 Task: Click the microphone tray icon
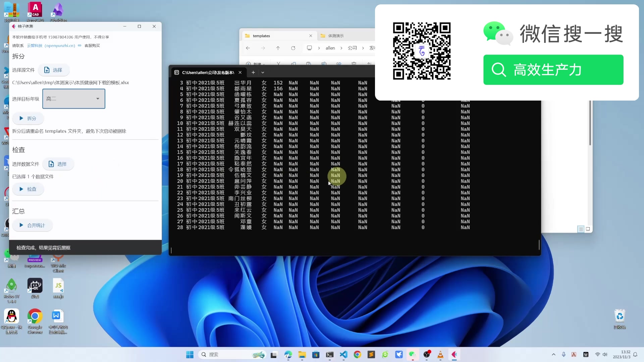[564, 355]
